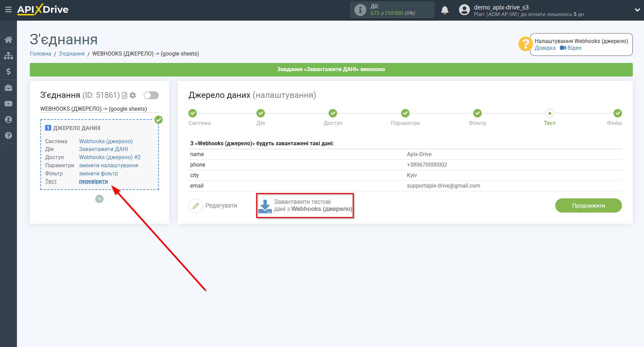Image resolution: width=644 pixels, height=347 pixels.
Task: Click the ДЖЕРЕЛО ДАНИХ block header
Action: point(77,128)
